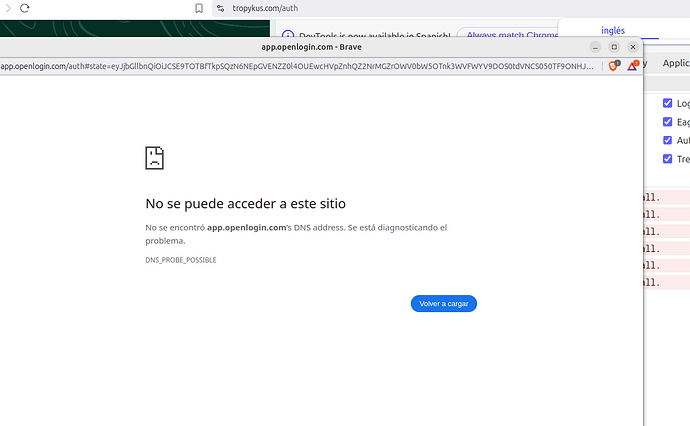Toggle the checkbox labeled Tre

pyautogui.click(x=668, y=158)
